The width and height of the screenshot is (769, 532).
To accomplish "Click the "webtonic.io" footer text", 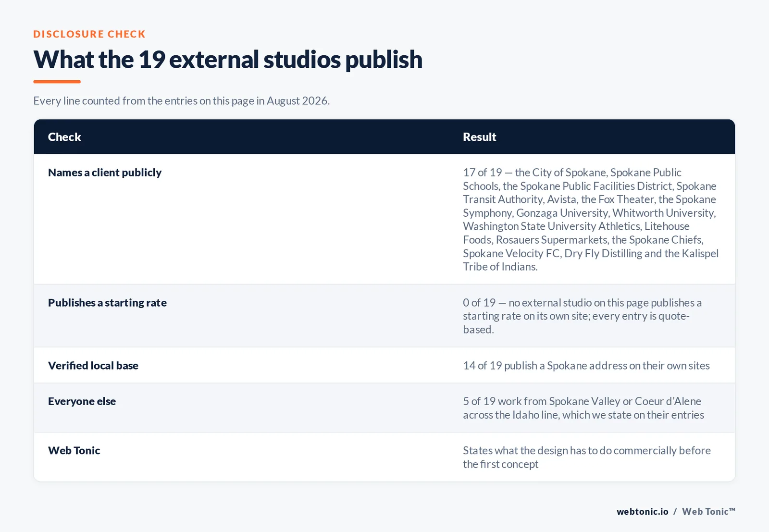I will (643, 512).
